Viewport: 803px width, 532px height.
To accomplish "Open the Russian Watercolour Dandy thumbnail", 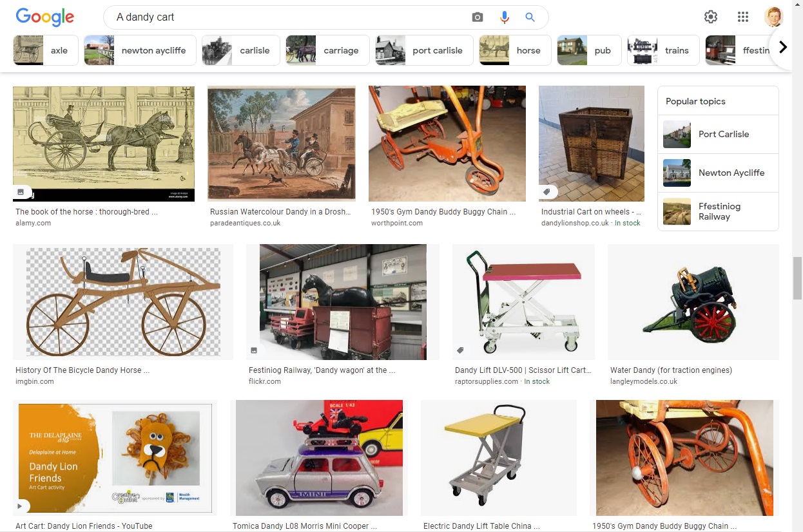I will (282, 144).
